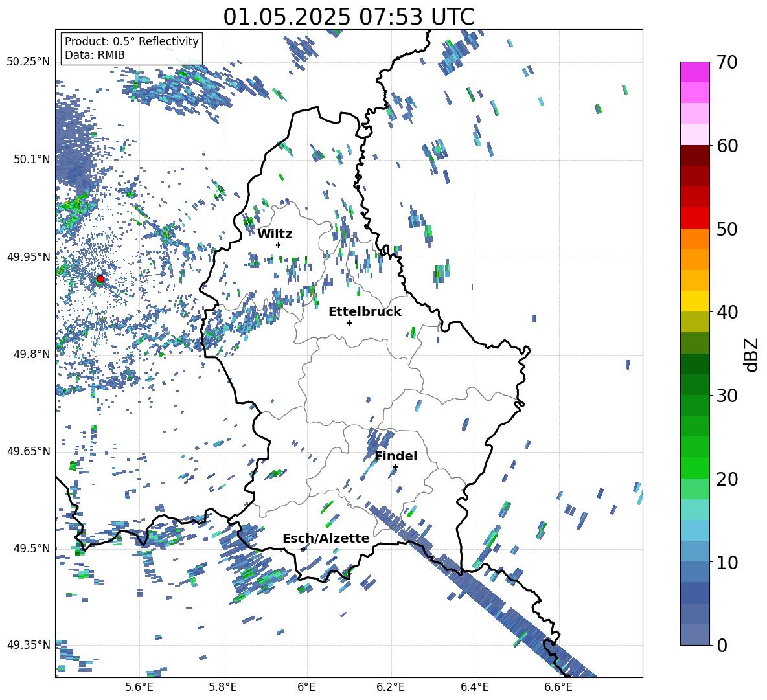Click the title 01.05.2025 07:53 UTC
Screen dimensions: 767x700
pos(349,17)
